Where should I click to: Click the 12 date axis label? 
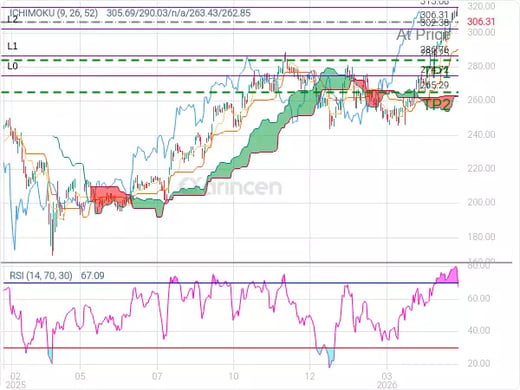pyautogui.click(x=310, y=376)
